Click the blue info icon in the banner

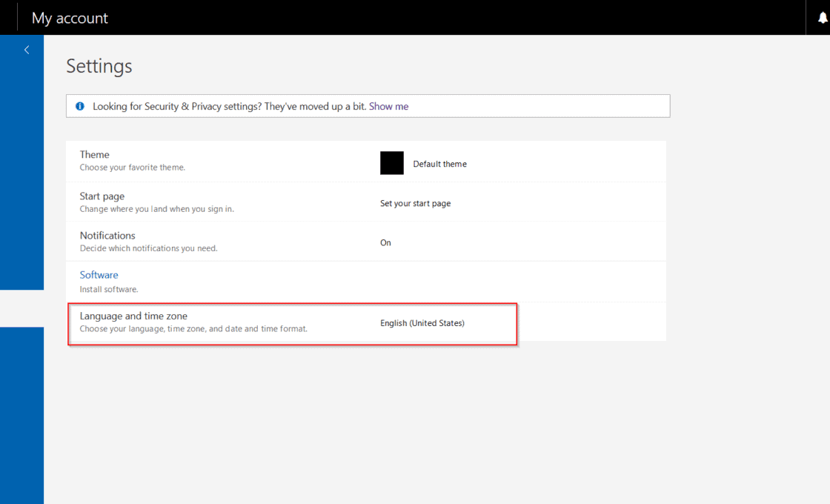[80, 106]
